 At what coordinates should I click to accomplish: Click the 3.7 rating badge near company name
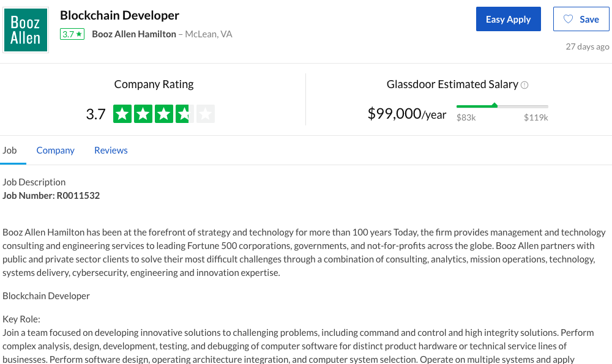72,34
